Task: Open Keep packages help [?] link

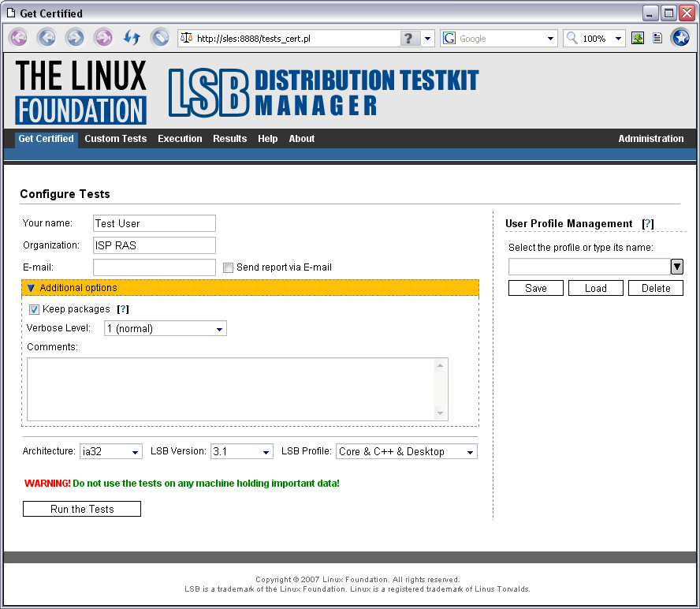Action: point(123,309)
